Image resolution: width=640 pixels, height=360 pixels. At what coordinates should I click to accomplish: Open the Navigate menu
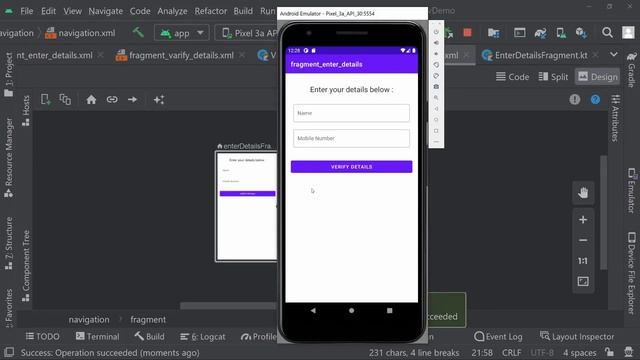[105, 11]
